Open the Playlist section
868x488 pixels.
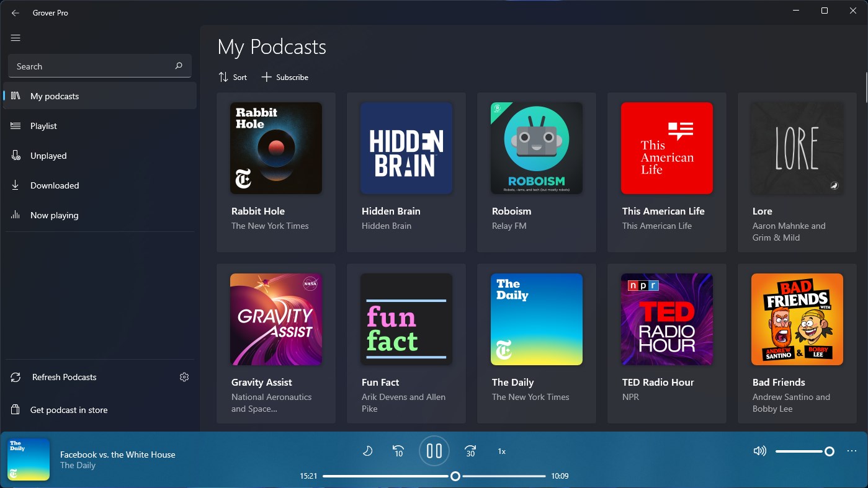[43, 126]
